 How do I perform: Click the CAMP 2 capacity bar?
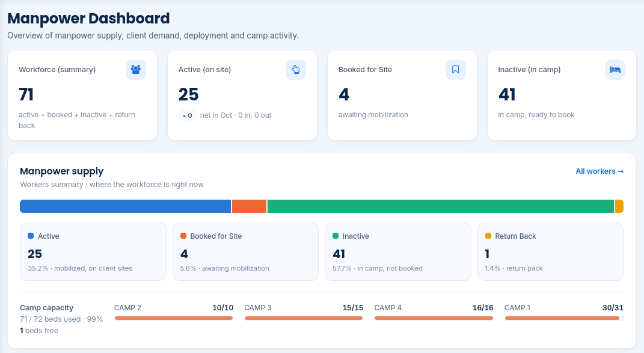[174, 318]
